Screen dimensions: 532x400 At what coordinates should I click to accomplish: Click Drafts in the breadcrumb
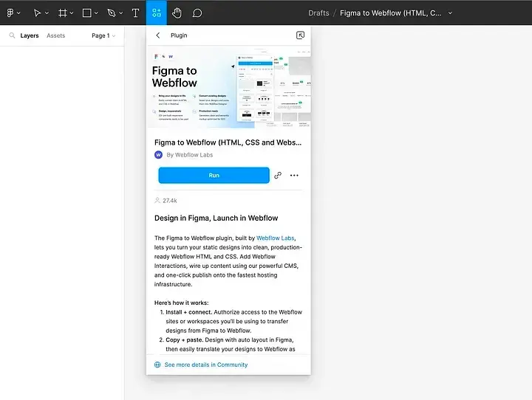tap(318, 13)
